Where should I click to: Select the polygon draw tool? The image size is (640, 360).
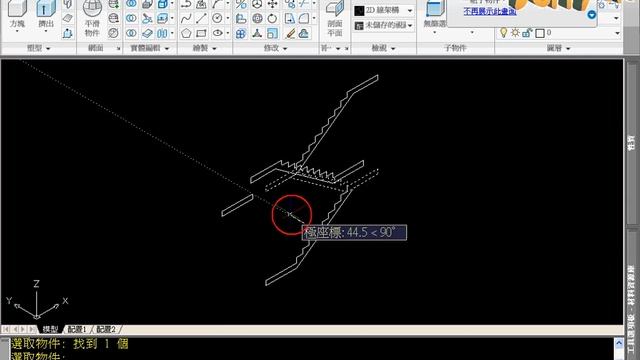click(186, 33)
